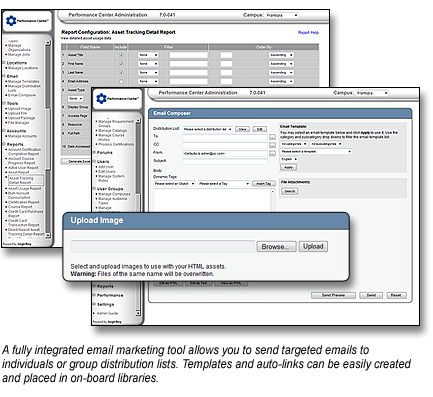Open Email Composer in the report window sidebar

pos(22,95)
